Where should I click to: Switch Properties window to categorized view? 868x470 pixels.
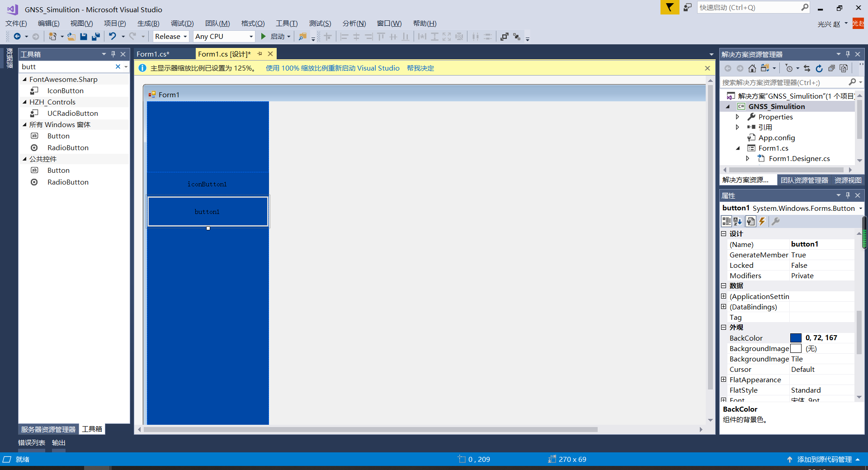[727, 221]
